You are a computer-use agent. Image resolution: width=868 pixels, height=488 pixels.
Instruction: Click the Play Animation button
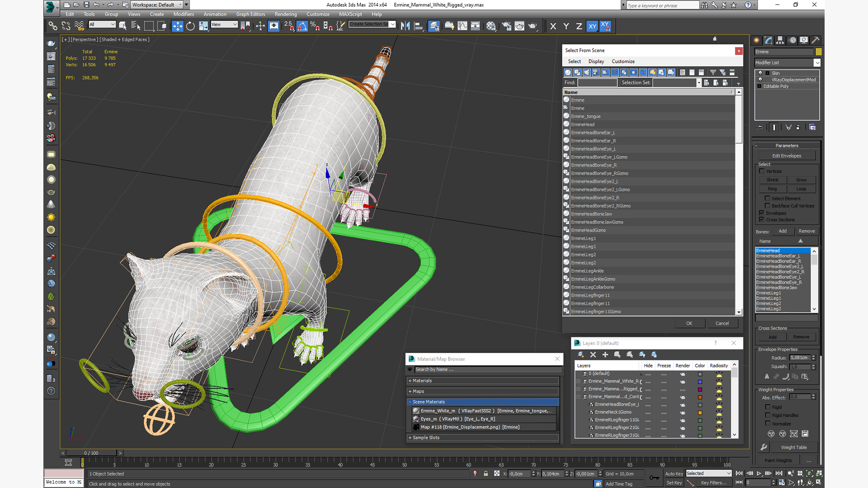point(759,473)
